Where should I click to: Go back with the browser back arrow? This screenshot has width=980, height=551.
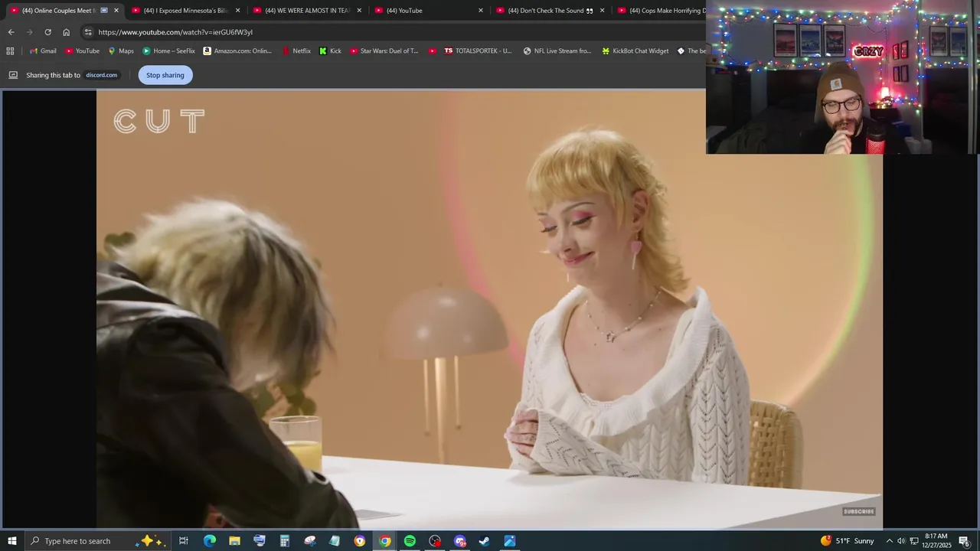[11, 32]
